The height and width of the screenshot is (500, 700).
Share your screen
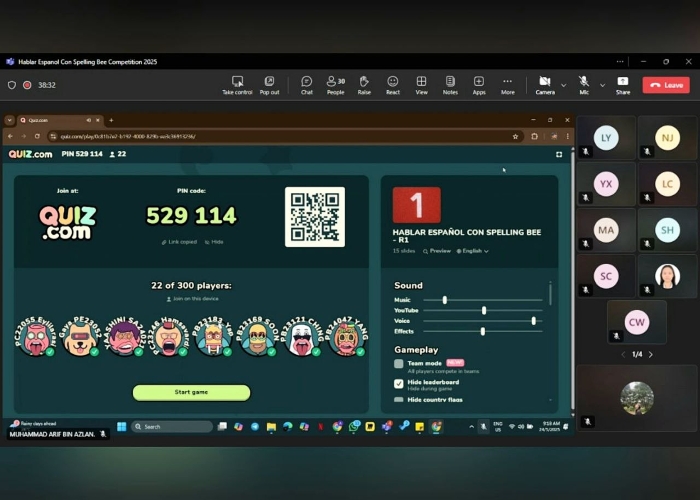pos(623,85)
